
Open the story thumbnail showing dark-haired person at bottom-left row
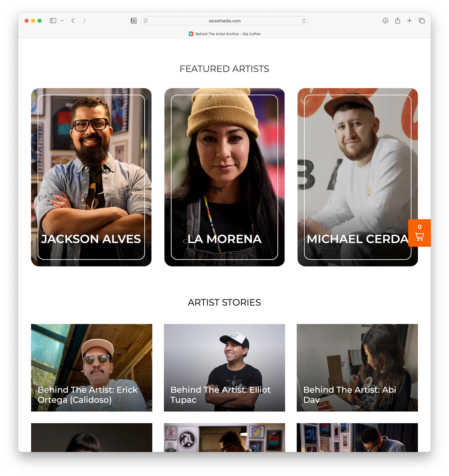point(92,437)
